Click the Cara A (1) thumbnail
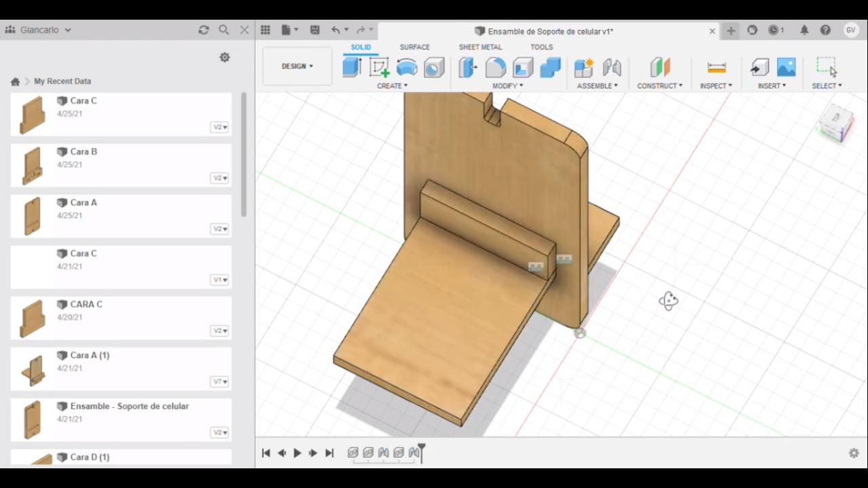This screenshot has height=488, width=868. coord(33,370)
